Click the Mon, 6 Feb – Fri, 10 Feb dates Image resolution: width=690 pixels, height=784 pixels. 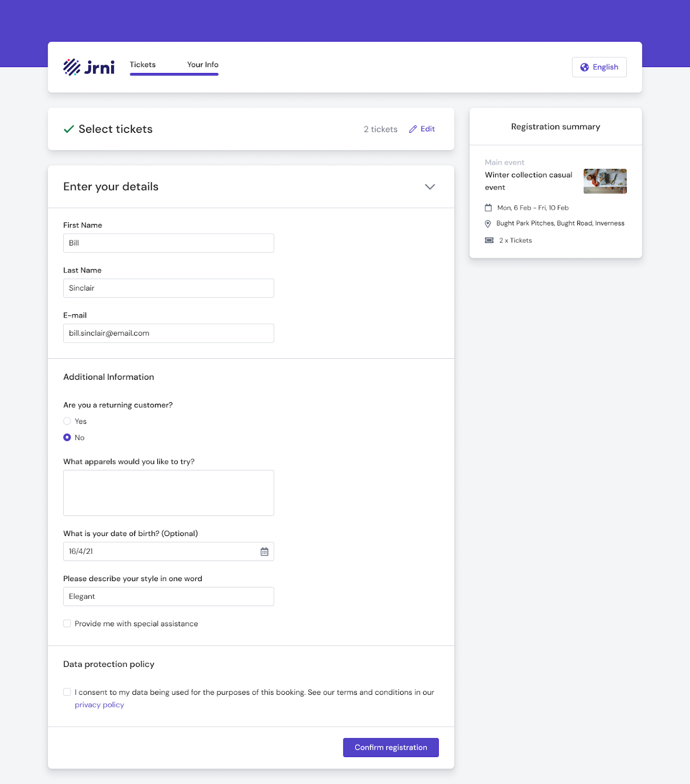[533, 208]
